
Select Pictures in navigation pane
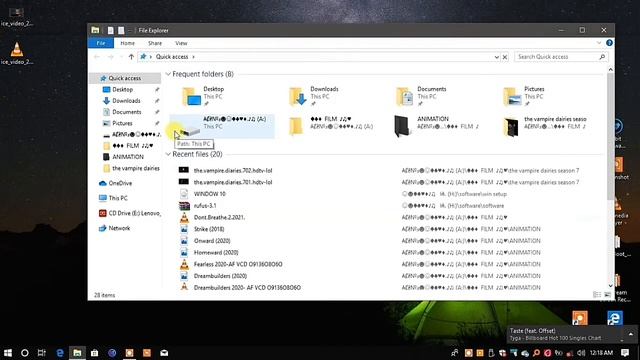[x=122, y=123]
